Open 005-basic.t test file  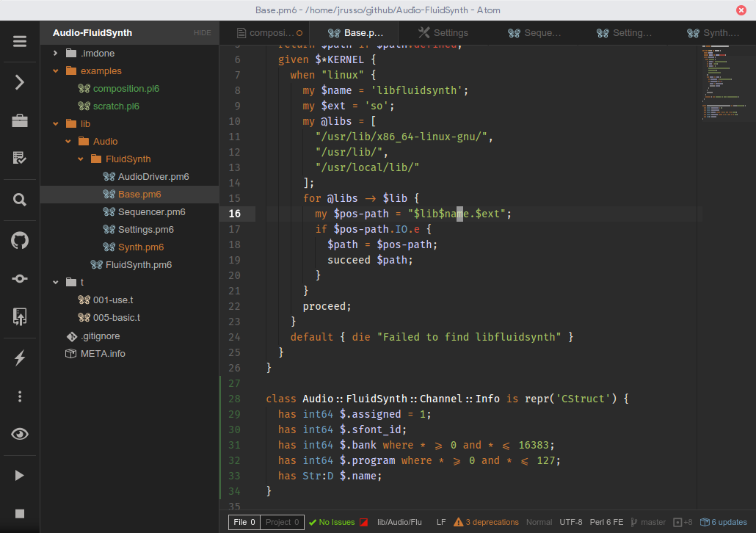point(116,318)
